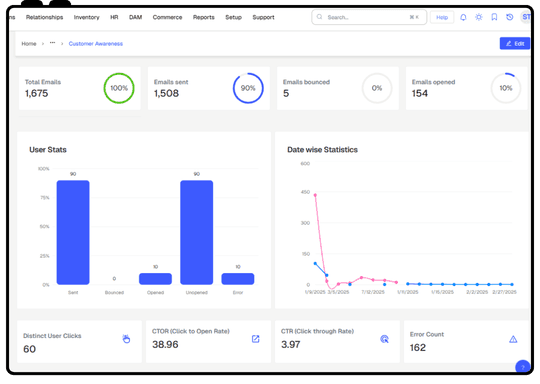Click the Error Count value 162
Viewport: 540px width, 384px height.
pyautogui.click(x=418, y=347)
